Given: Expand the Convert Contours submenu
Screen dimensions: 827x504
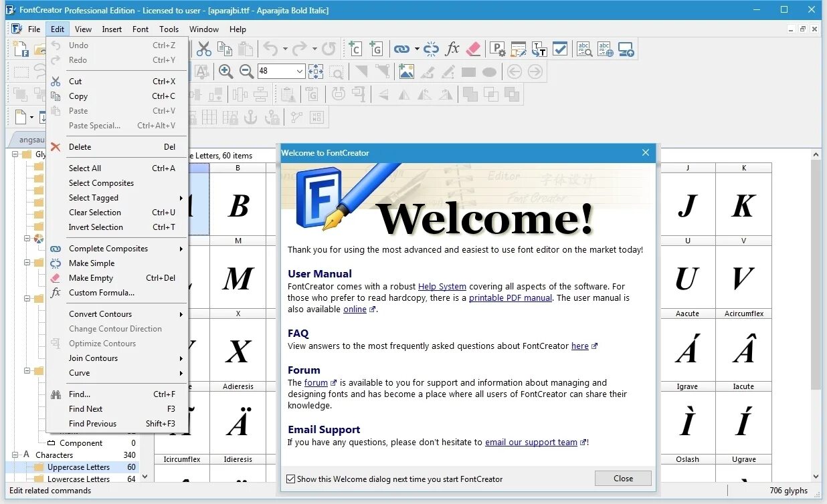Looking at the screenshot, I should pos(117,314).
